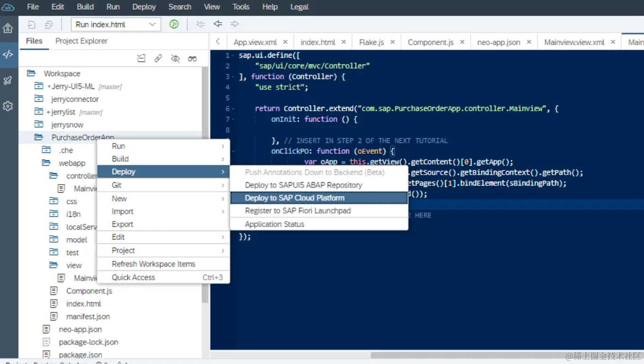Toggle hidden files eye icon
644x364 pixels.
coord(175,58)
